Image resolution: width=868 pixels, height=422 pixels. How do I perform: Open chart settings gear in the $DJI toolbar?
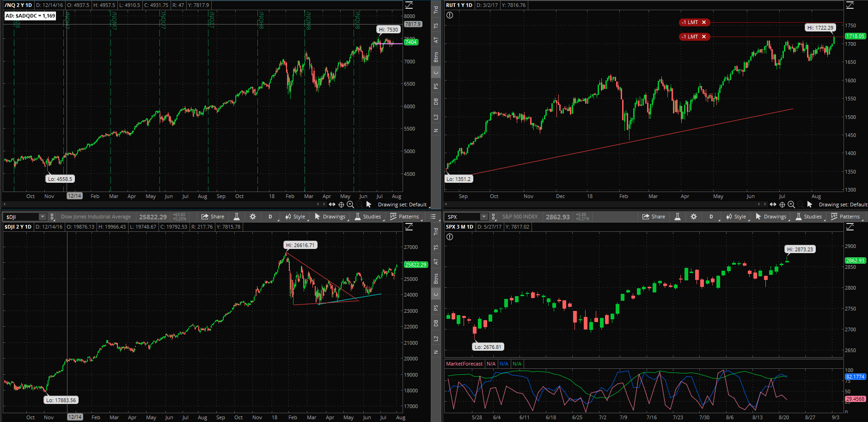[253, 217]
